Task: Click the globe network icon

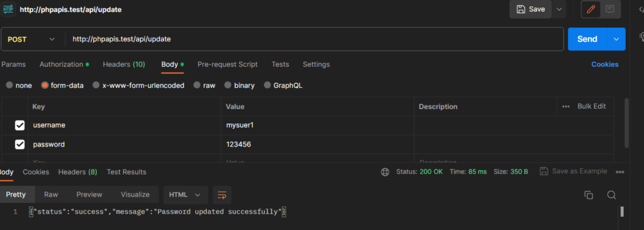Action: click(385, 172)
